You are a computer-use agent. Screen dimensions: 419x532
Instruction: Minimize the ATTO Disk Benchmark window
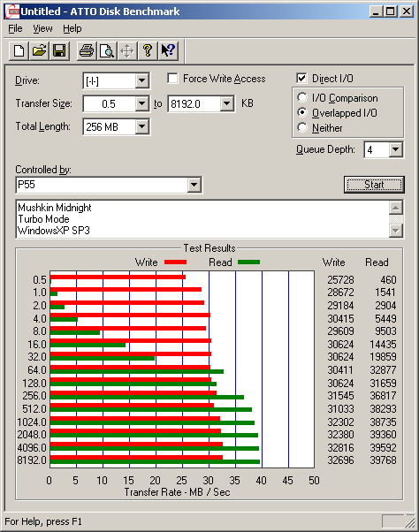pos(376,11)
